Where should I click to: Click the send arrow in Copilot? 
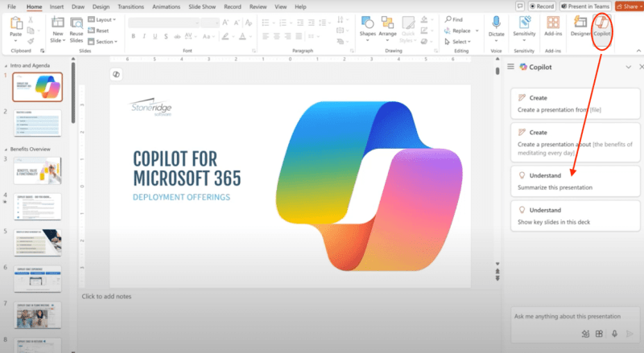[x=630, y=334]
